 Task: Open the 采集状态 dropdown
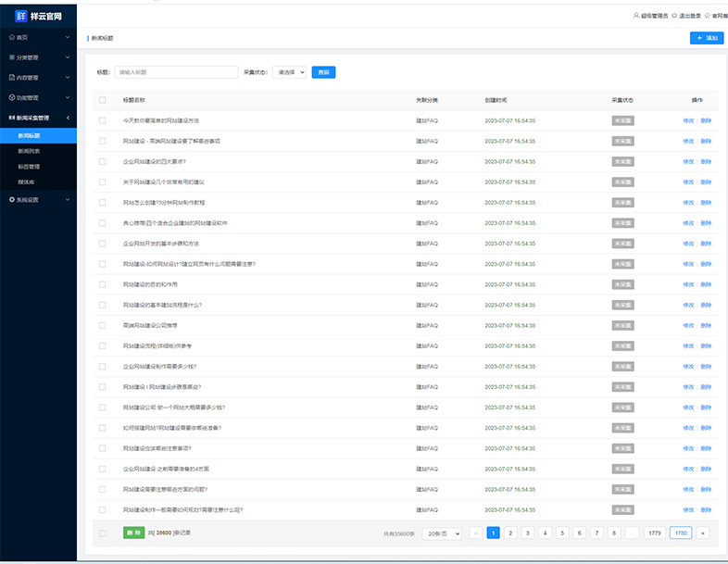(x=289, y=72)
